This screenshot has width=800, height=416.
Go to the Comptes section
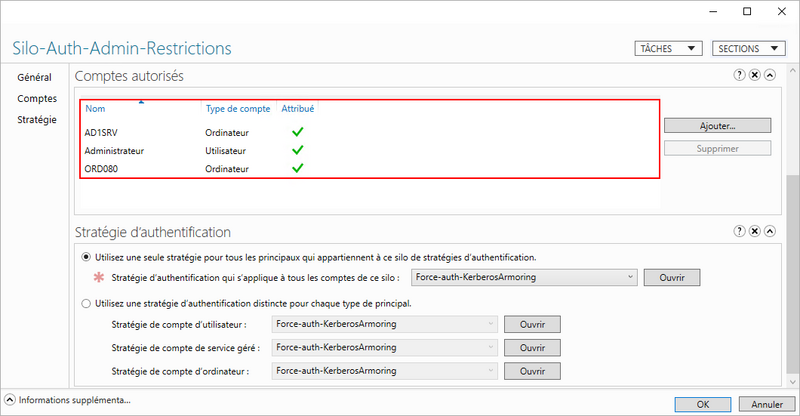37,99
